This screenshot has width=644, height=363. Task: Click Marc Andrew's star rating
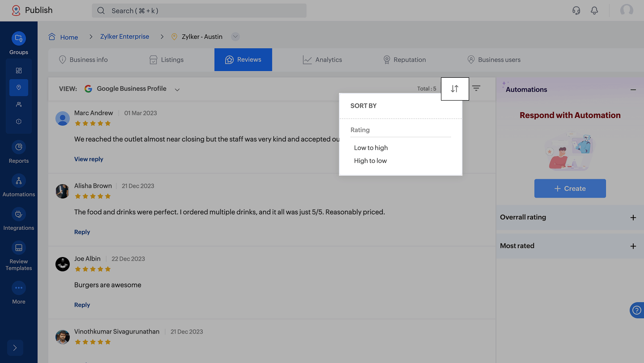(x=93, y=123)
